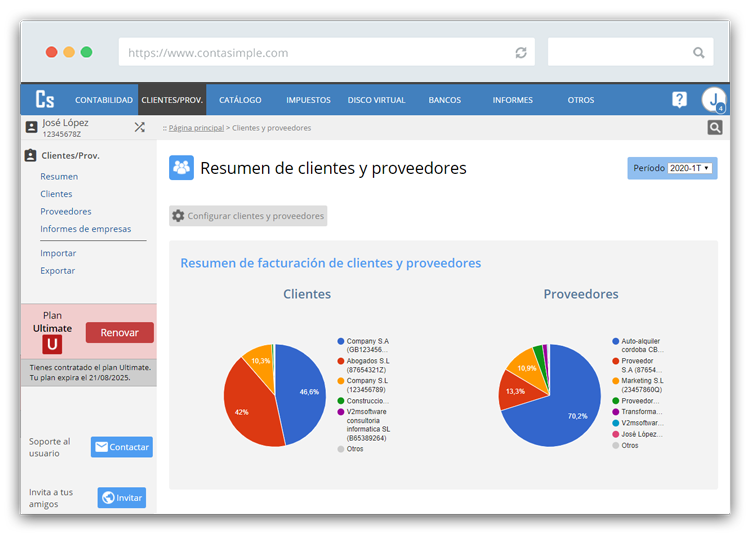
Task: Click Configurar clientes y proveedores button
Action: [248, 216]
